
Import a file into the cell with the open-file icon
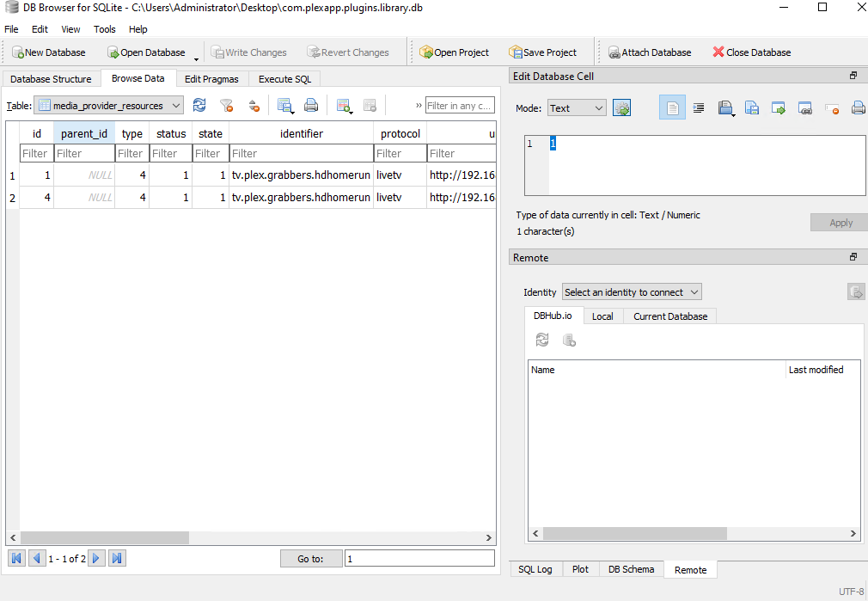pyautogui.click(x=724, y=108)
